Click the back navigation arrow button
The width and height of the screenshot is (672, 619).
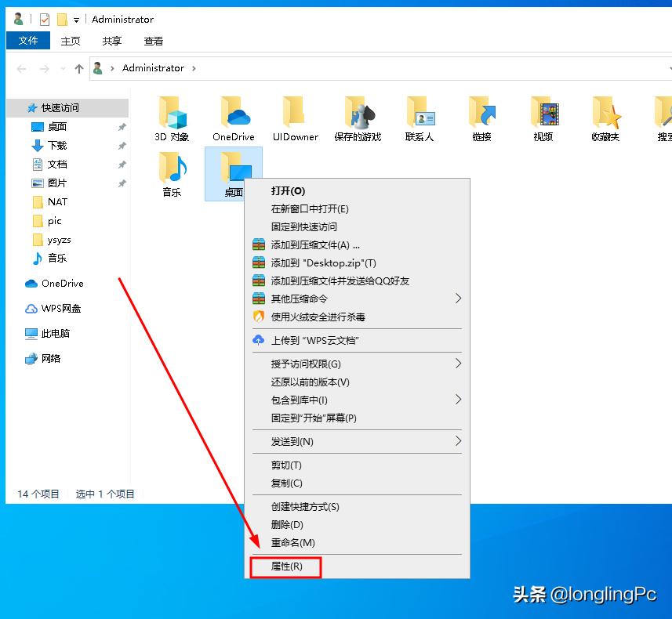(21, 67)
